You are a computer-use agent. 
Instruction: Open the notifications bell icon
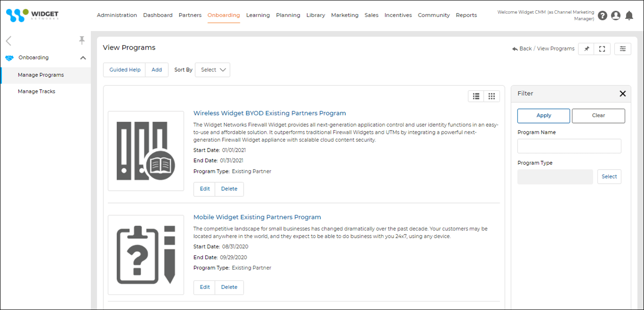[629, 15]
